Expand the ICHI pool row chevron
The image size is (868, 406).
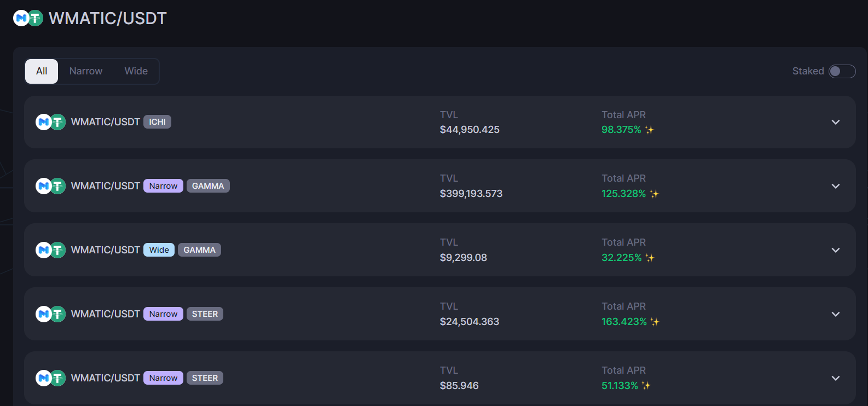click(x=836, y=122)
